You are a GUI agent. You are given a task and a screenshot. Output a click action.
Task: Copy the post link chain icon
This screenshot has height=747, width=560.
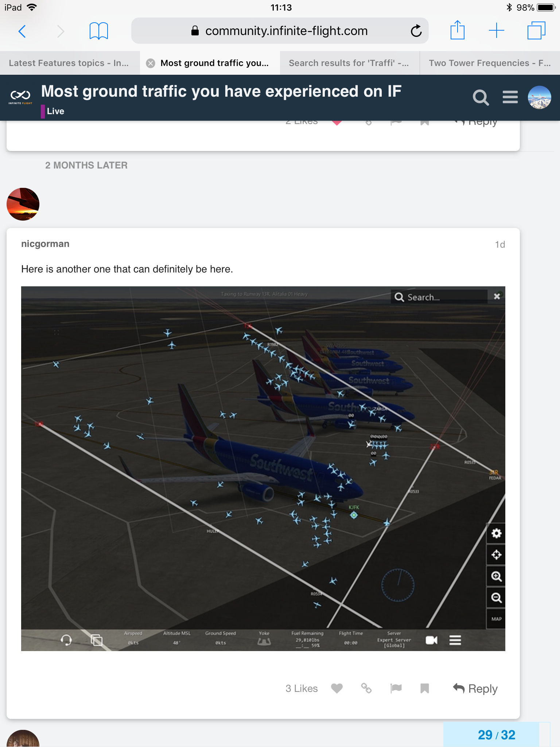(x=366, y=688)
